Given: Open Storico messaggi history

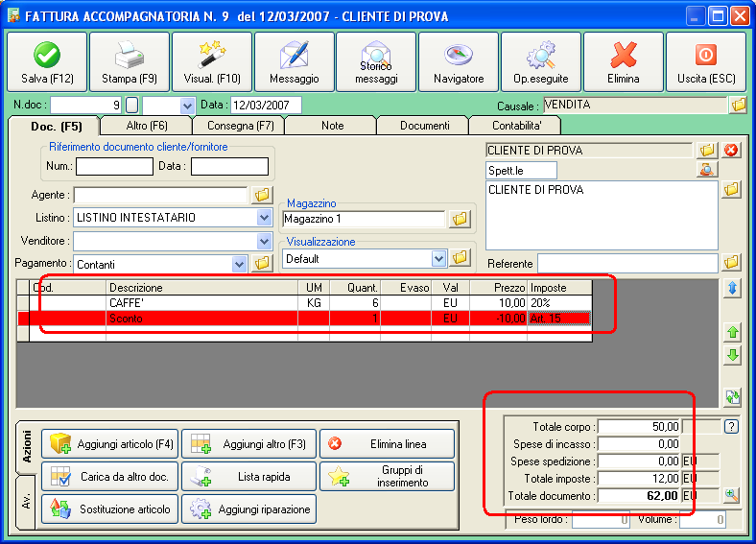Looking at the screenshot, I should click(x=376, y=61).
